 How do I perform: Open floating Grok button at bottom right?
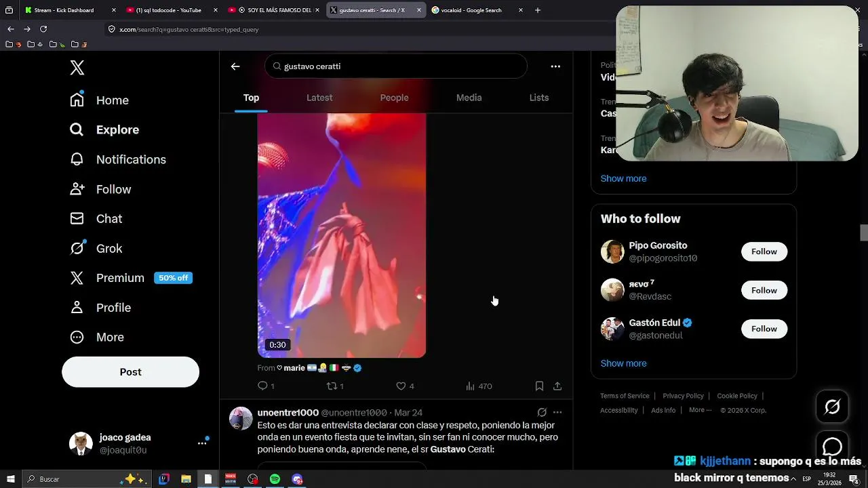pos(832,407)
